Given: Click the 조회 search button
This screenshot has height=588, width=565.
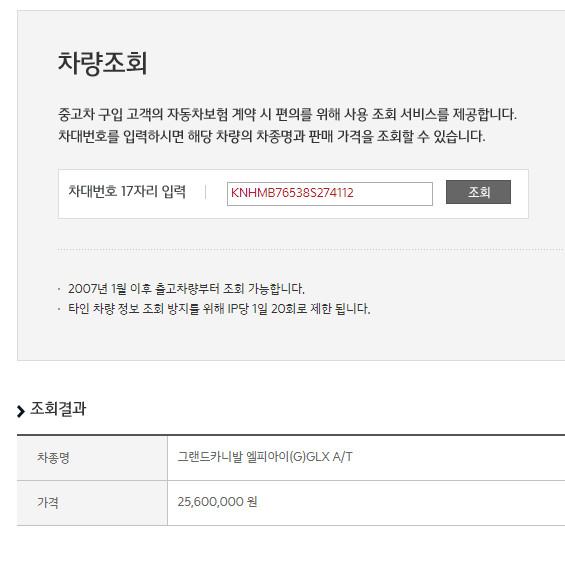Looking at the screenshot, I should (478, 192).
